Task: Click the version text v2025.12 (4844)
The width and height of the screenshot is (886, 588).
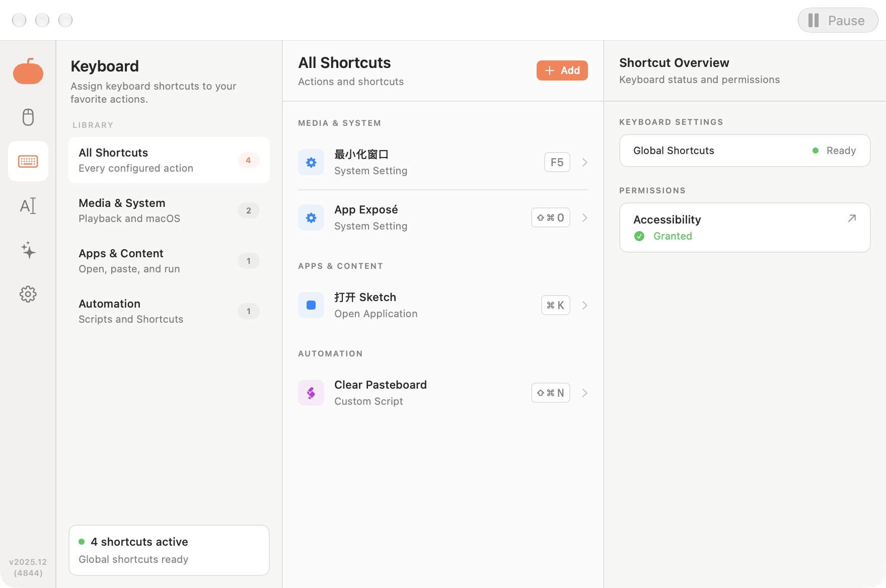Action: 28,567
